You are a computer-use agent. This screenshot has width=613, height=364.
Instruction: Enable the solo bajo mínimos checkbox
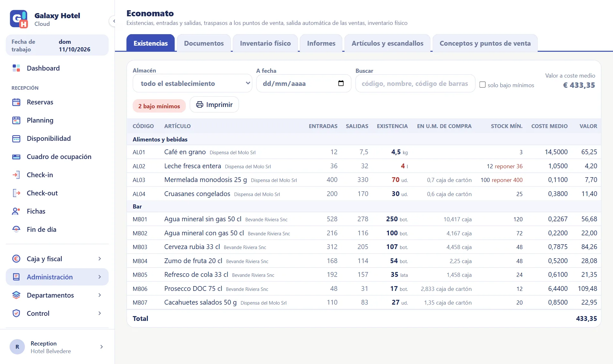[x=482, y=85]
